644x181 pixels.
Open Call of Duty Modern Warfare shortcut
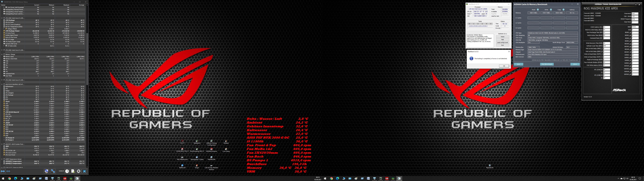(x=211, y=167)
